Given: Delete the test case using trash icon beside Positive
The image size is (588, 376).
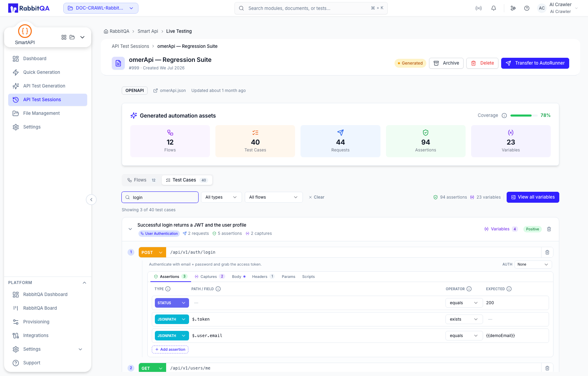Looking at the screenshot, I should click(549, 229).
